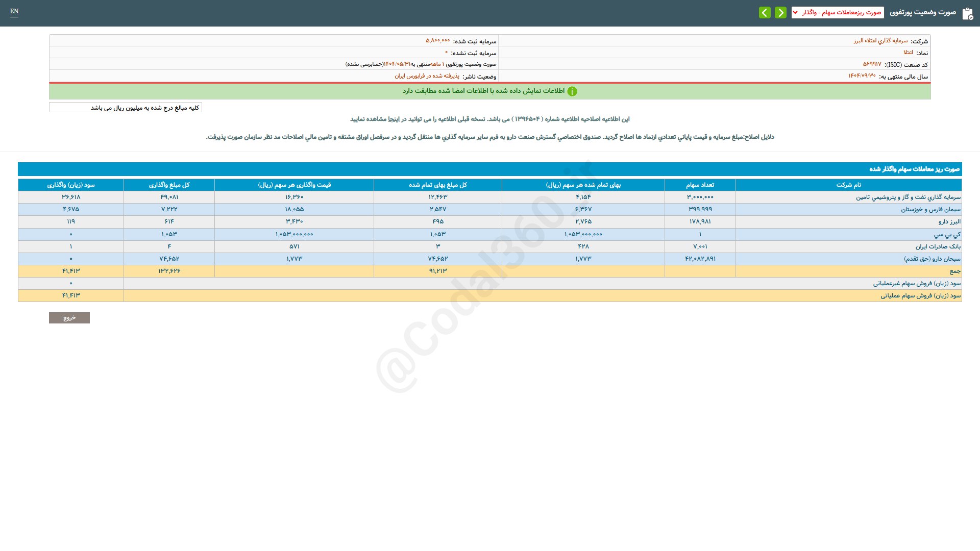Click fiscal year end date 1404/09/30
The image size is (980, 551).
coord(862,76)
